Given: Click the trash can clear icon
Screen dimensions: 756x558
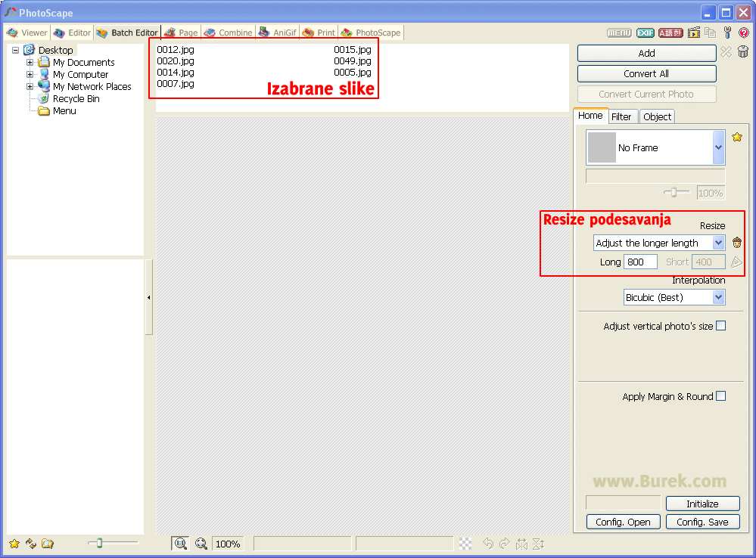Looking at the screenshot, I should coord(743,52).
